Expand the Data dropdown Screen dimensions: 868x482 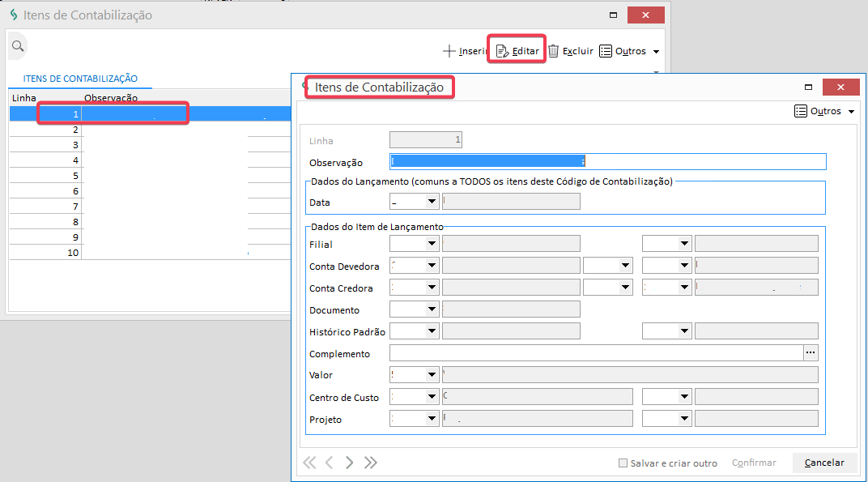tap(432, 201)
